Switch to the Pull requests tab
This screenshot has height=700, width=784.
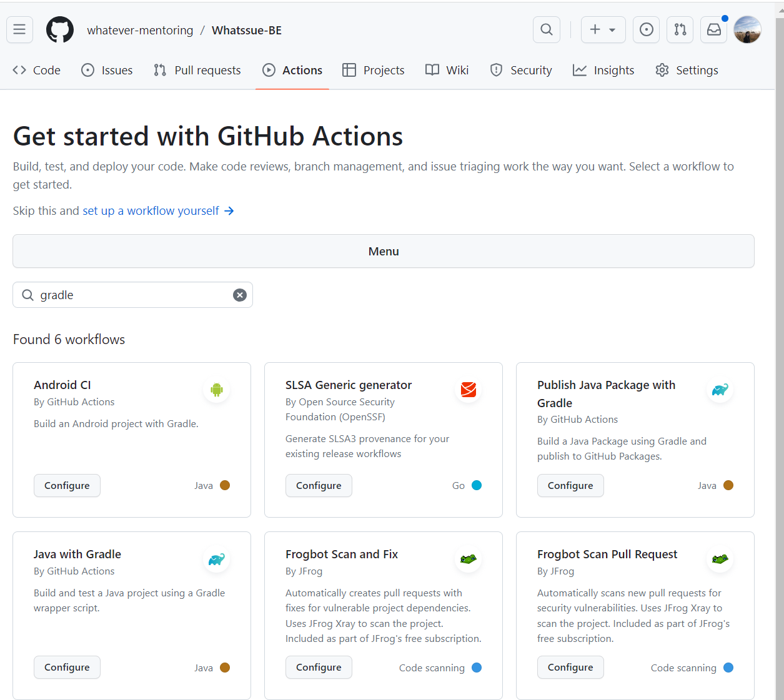click(197, 70)
